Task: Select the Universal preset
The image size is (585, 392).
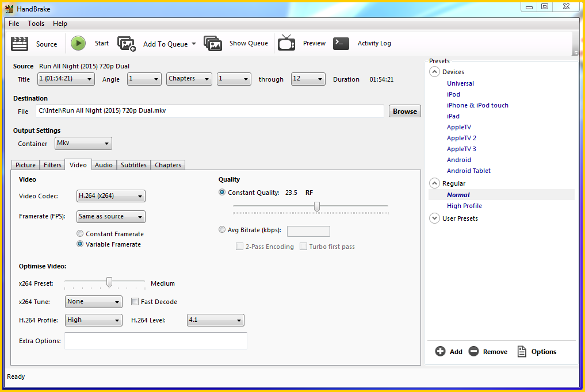Action: point(460,83)
